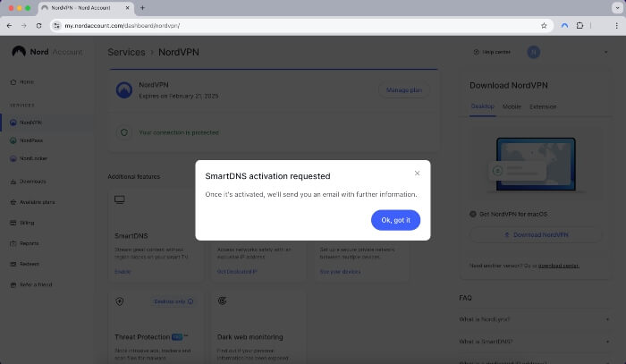The width and height of the screenshot is (626, 364).
Task: Open a new tab with plus button
Action: (142, 7)
